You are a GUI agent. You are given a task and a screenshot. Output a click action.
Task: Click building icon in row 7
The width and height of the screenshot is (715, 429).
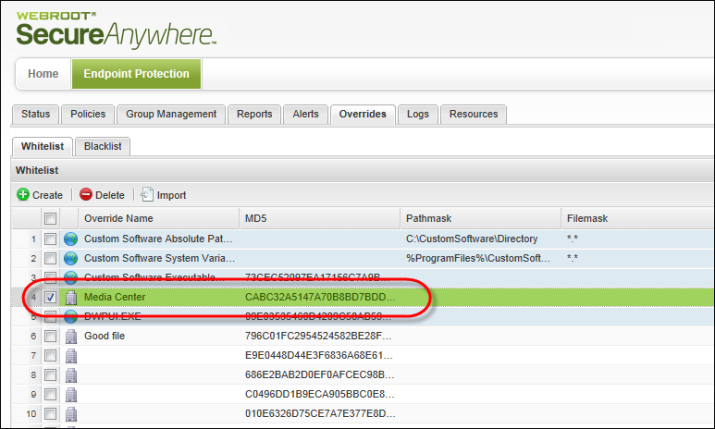[x=71, y=356]
